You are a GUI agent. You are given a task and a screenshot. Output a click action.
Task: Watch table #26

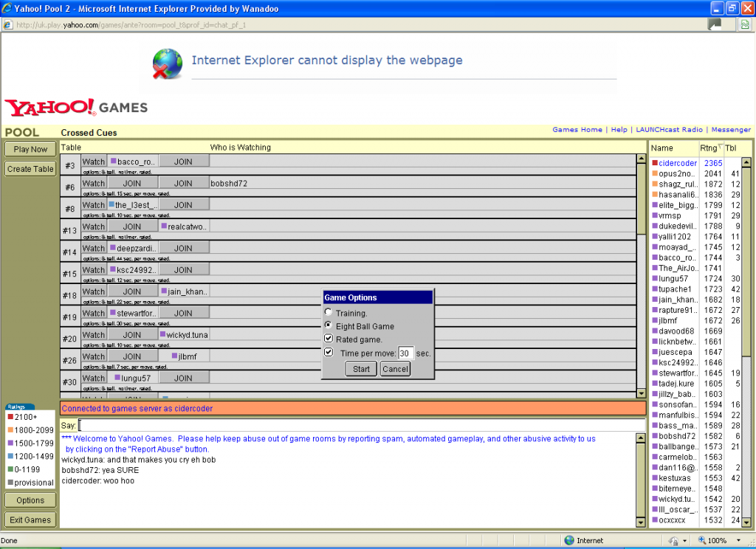[x=94, y=356]
